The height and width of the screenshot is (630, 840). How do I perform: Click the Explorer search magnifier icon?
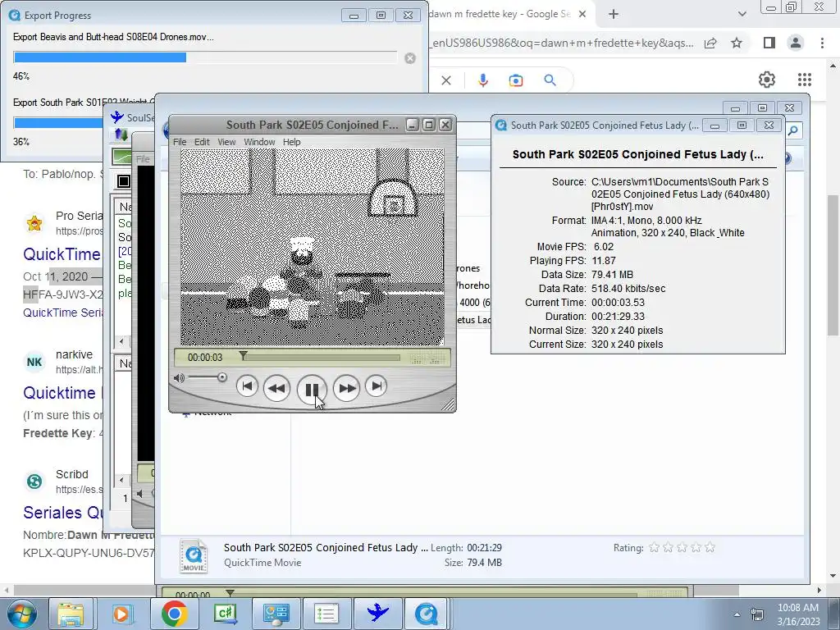793,130
